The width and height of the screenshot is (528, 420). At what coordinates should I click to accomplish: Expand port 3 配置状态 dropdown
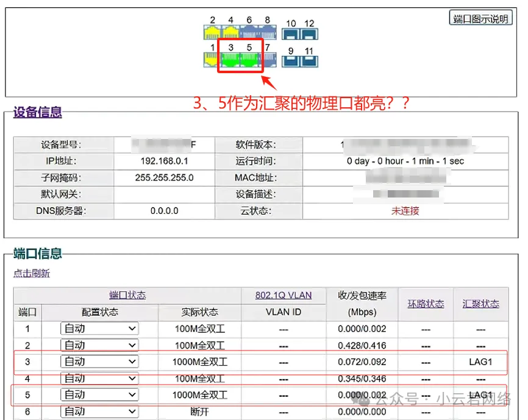(x=99, y=361)
